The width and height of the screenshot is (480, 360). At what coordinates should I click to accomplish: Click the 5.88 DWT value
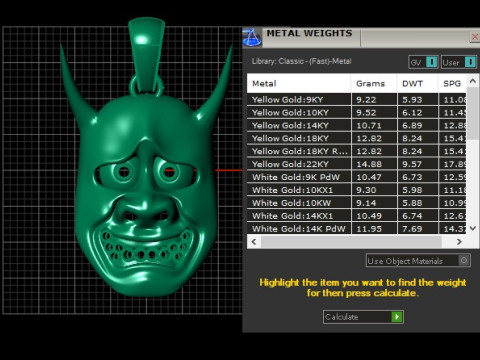tap(412, 203)
